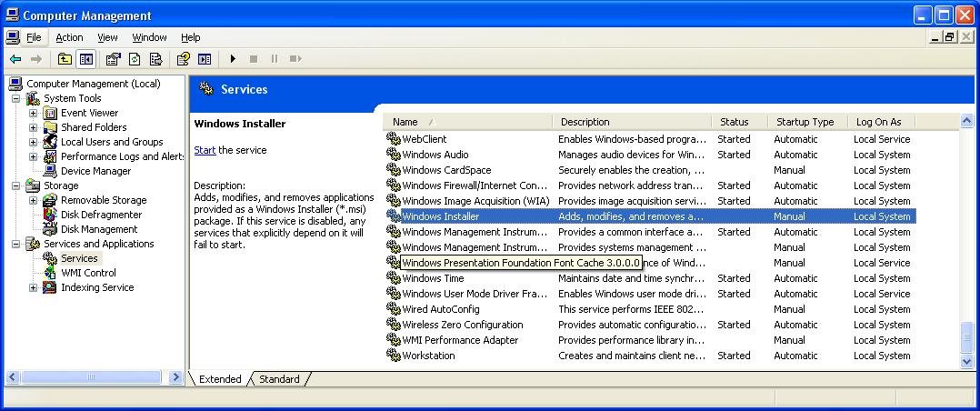This screenshot has height=411, width=980.
Task: Click the Stop Service square icon
Action: click(253, 59)
